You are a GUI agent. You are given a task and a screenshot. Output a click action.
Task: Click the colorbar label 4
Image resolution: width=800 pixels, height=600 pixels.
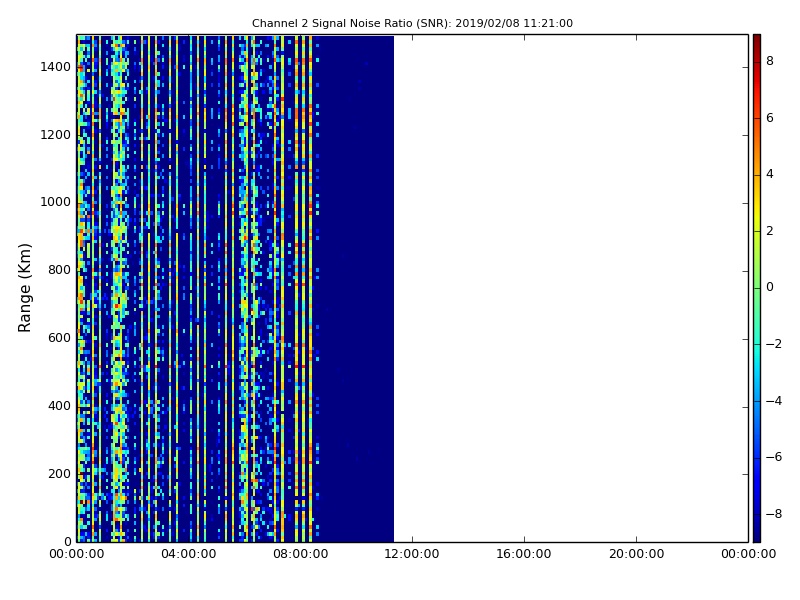tap(770, 174)
